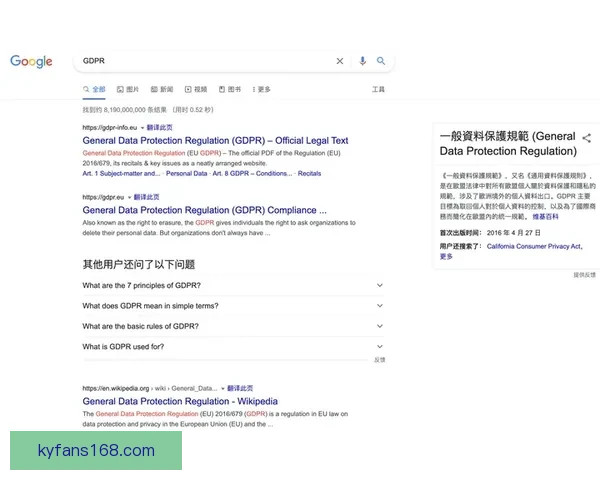
Task: Switch to the 视频 (Videos) tab
Action: pos(196,89)
